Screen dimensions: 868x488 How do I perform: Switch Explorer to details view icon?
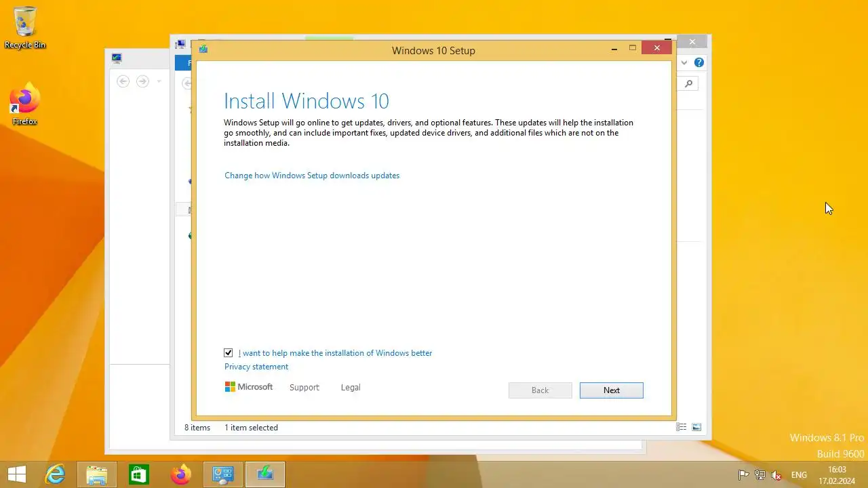click(x=681, y=428)
